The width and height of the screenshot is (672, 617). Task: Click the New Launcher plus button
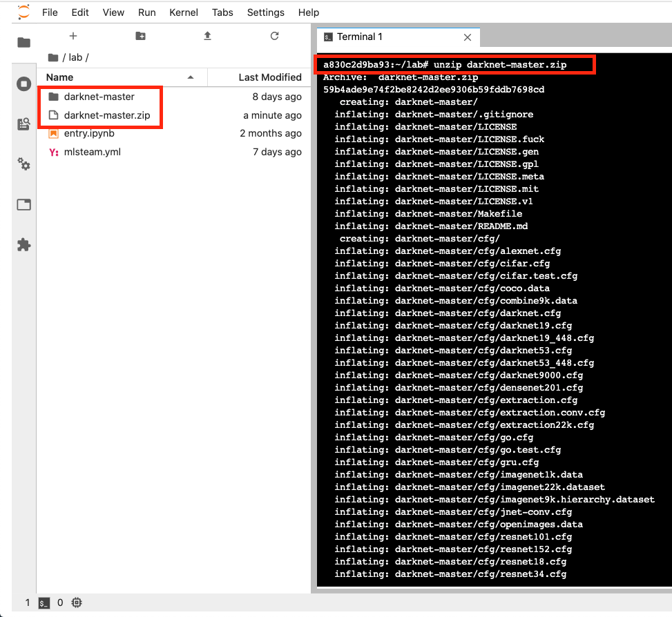[73, 36]
